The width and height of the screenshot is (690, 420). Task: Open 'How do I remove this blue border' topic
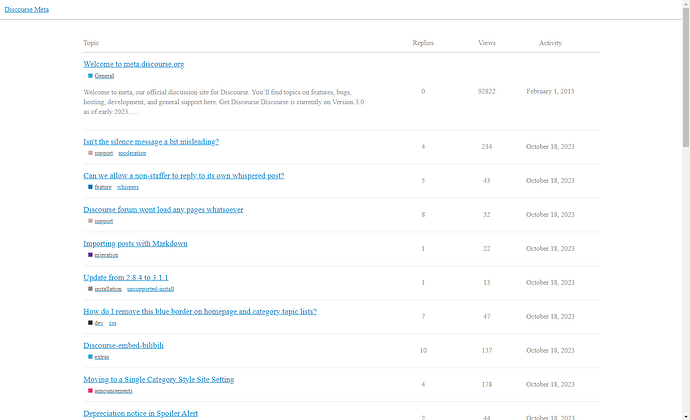pos(200,311)
